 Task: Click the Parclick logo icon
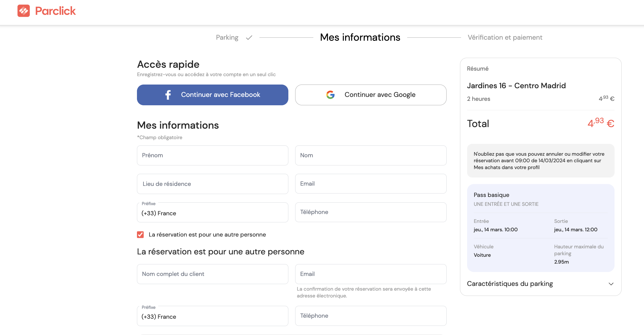[x=23, y=11]
